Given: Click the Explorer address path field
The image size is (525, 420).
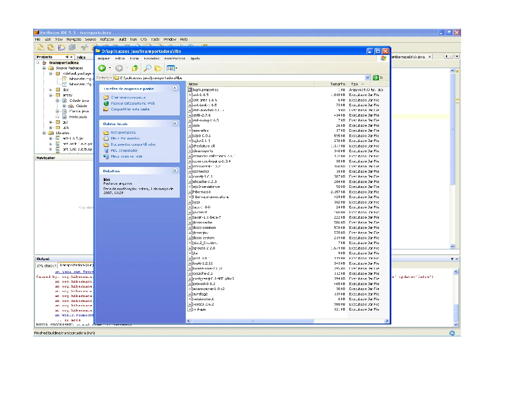Looking at the screenshot, I should click(239, 78).
